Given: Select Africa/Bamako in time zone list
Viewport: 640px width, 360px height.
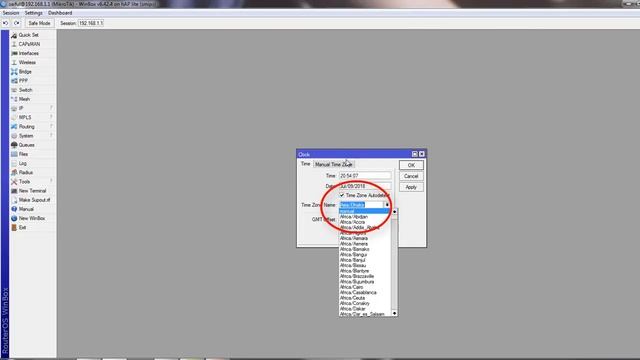Looking at the screenshot, I should 364,249.
